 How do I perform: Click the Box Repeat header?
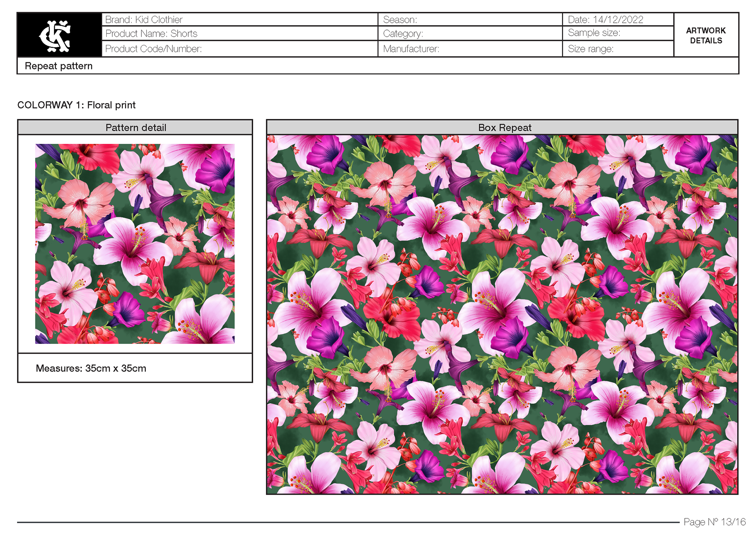point(504,128)
